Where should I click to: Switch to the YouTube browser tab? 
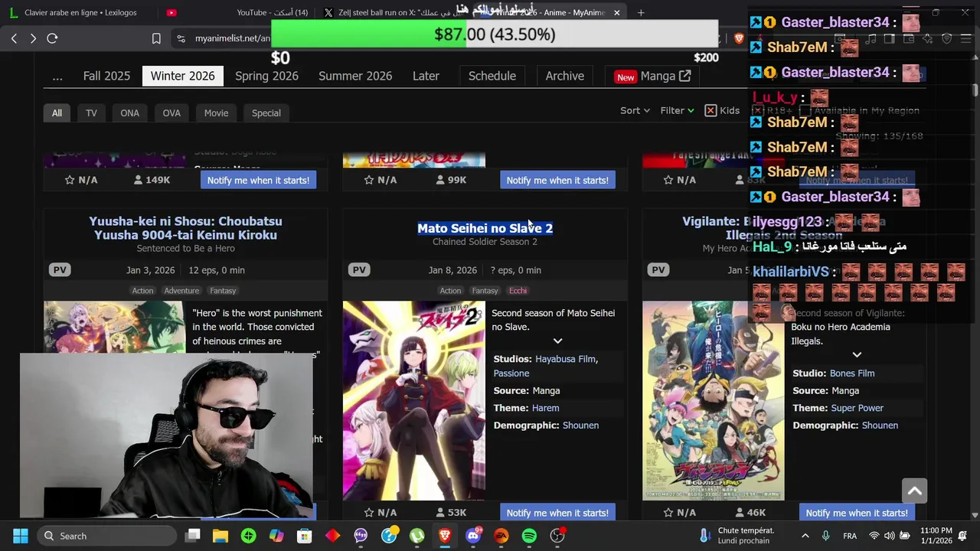[237, 12]
